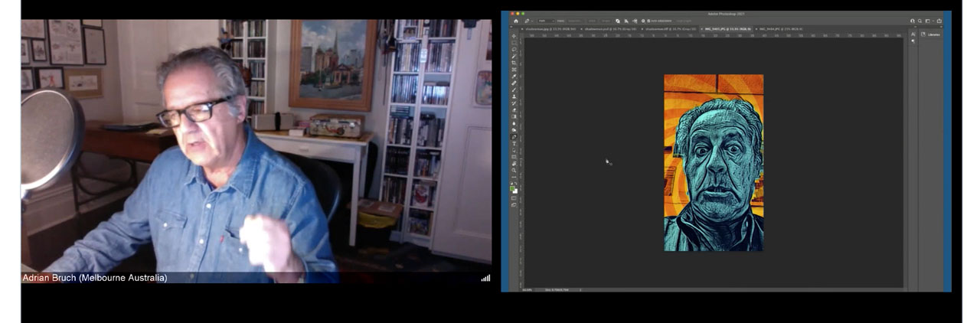
Task: Click the Home icon in the options bar
Action: [x=515, y=21]
